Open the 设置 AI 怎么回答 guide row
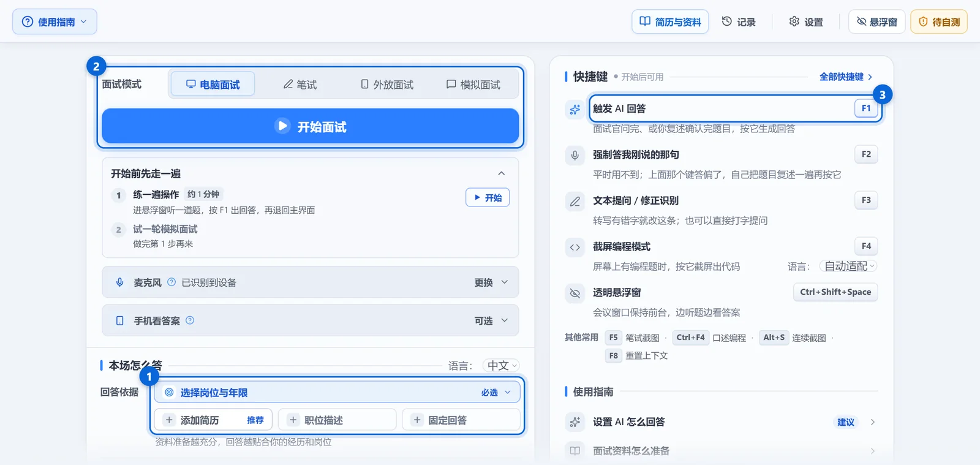This screenshot has height=465, width=980. point(721,422)
